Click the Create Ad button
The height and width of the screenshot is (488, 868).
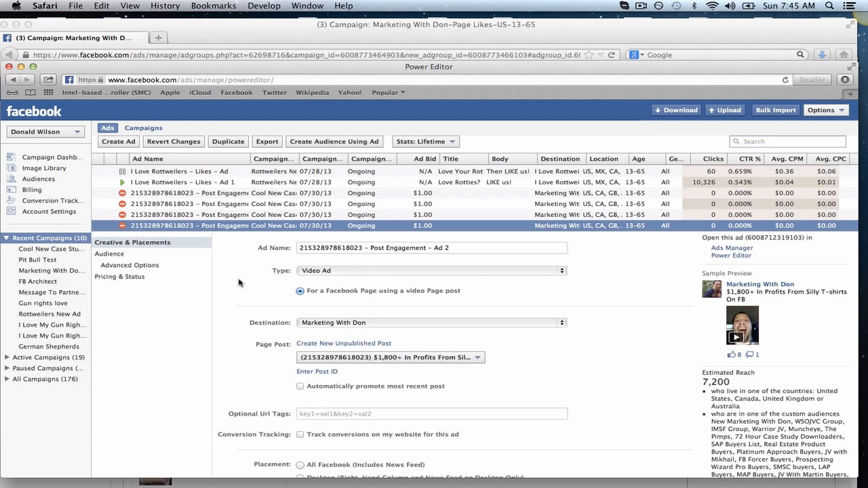click(119, 142)
